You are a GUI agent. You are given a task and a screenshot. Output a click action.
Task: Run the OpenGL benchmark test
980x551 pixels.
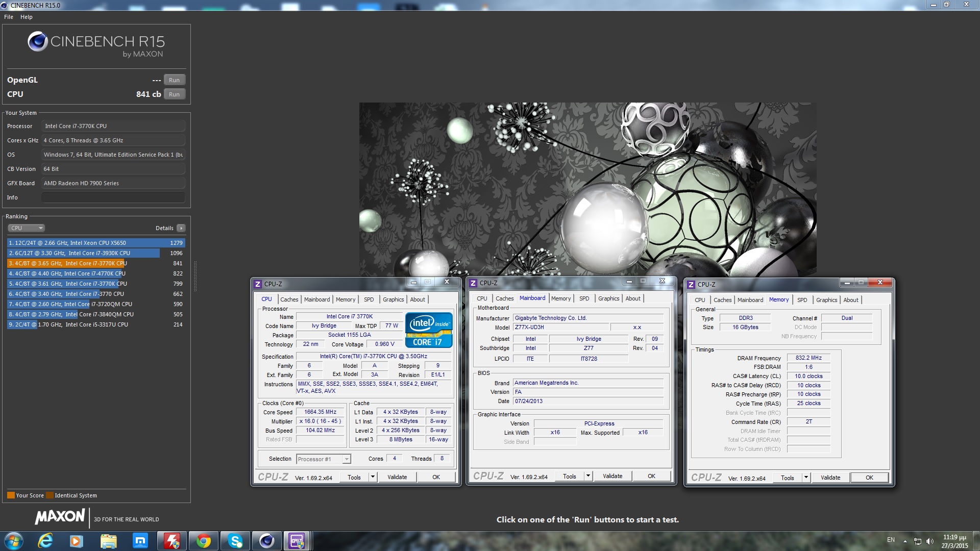(174, 80)
